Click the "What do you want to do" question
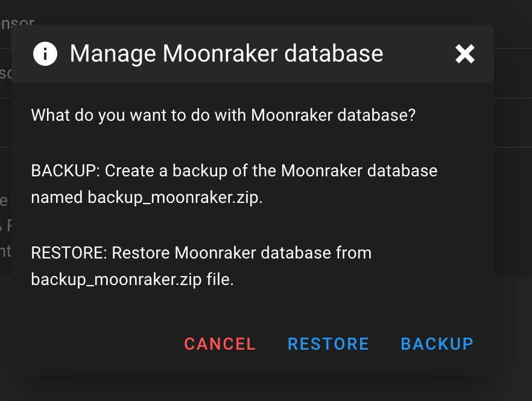 click(223, 115)
